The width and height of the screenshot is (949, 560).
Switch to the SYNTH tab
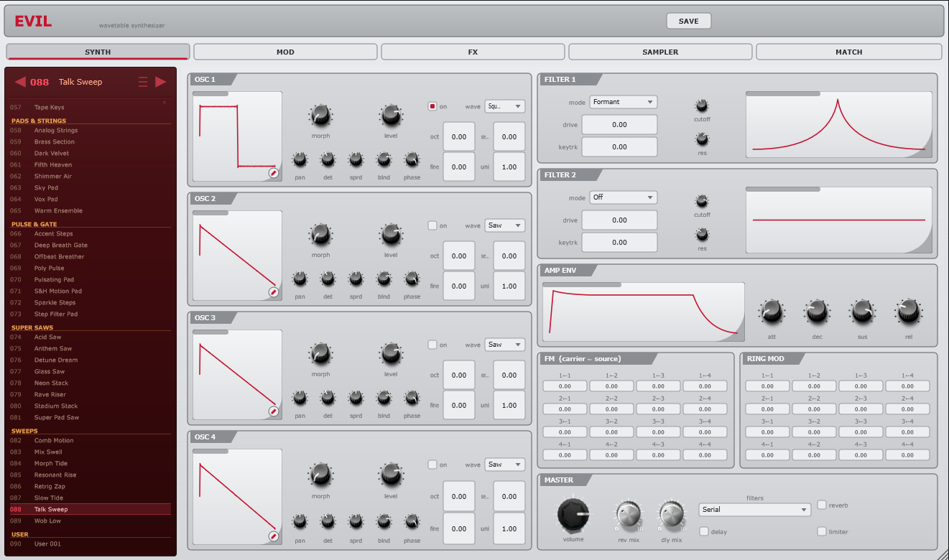pos(98,52)
